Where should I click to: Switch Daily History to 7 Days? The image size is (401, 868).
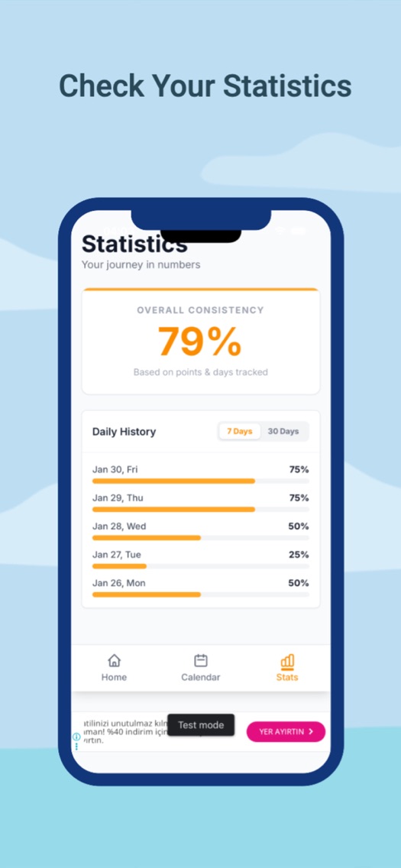click(x=240, y=431)
